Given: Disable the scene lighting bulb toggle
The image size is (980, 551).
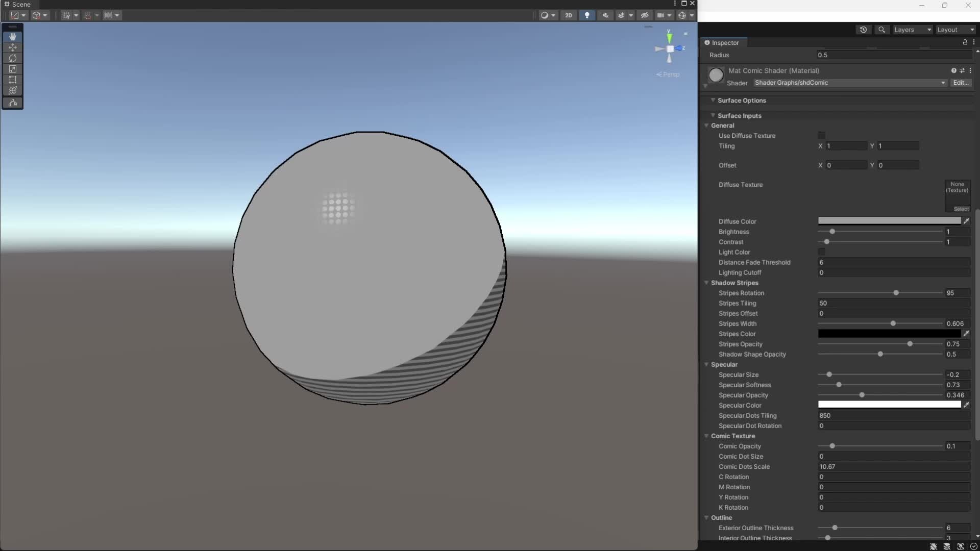Looking at the screenshot, I should coord(587,15).
